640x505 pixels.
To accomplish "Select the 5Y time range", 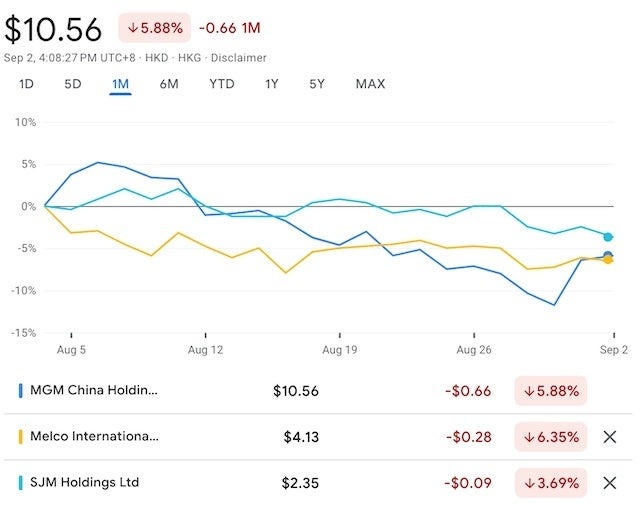I will pyautogui.click(x=316, y=84).
